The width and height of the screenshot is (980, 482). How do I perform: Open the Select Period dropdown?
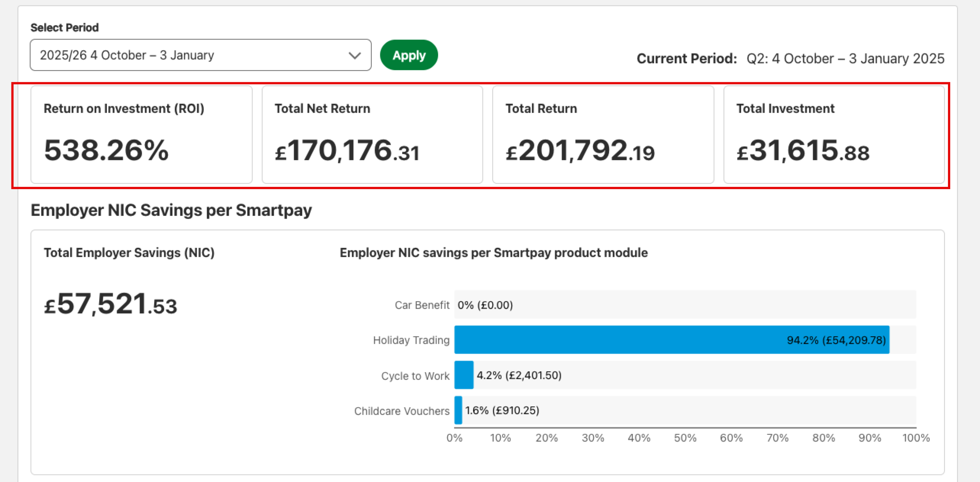[x=201, y=55]
